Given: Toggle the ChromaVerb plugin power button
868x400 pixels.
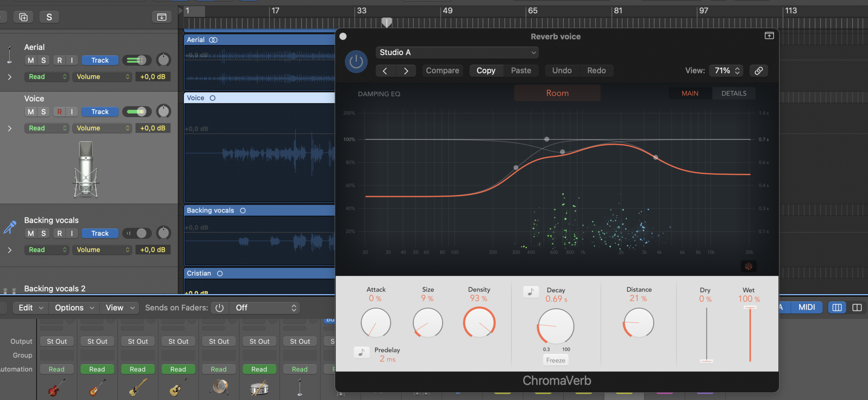Looking at the screenshot, I should pyautogui.click(x=356, y=62).
